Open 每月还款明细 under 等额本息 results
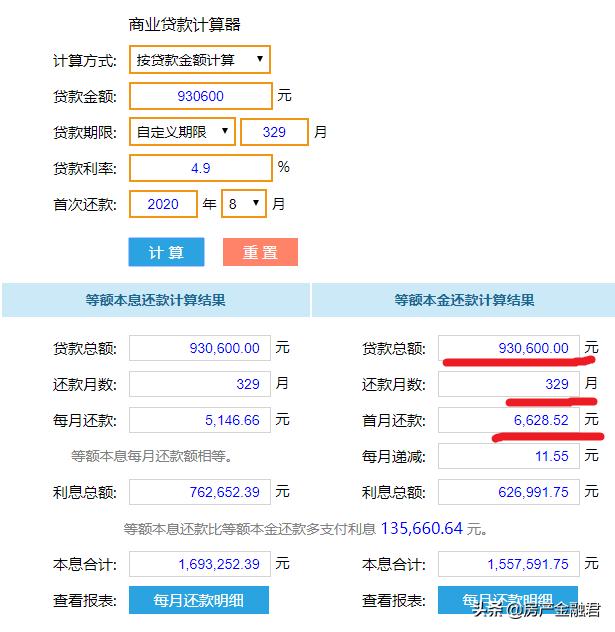Screen dimensions: 615x632 click(x=198, y=601)
